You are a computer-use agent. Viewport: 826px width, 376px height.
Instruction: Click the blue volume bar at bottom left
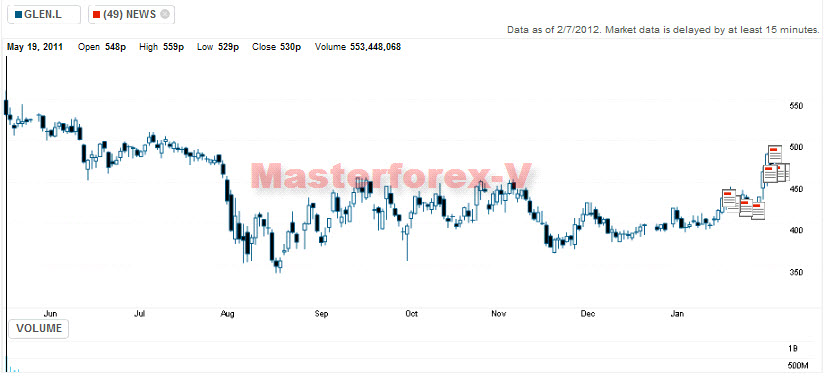pyautogui.click(x=14, y=370)
